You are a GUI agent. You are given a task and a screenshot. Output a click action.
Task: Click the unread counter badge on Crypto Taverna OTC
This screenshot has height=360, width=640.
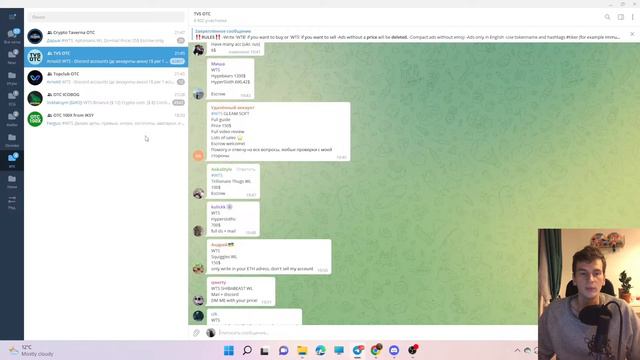click(180, 40)
